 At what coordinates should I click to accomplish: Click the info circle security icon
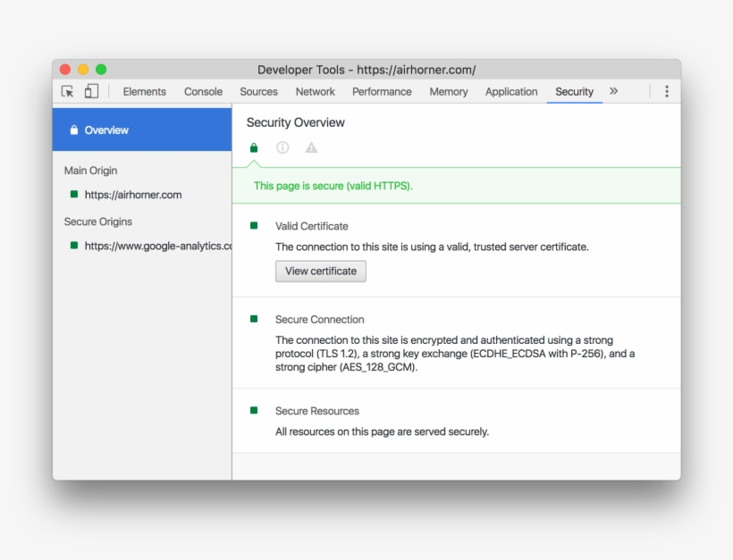[282, 148]
